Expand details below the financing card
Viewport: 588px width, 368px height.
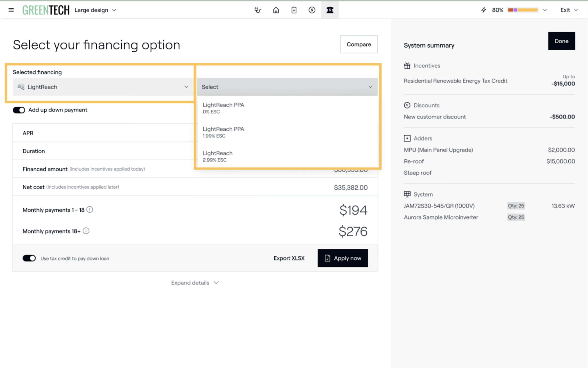[x=195, y=283]
